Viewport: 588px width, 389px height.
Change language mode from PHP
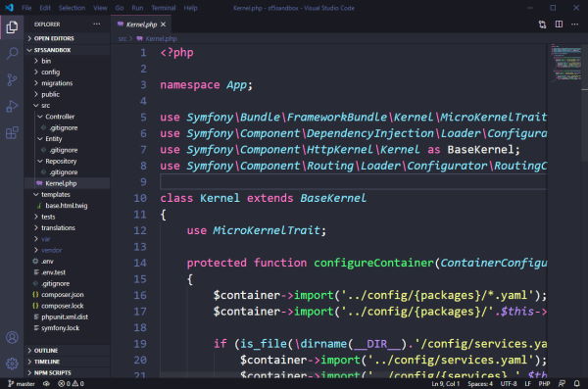[x=544, y=384]
